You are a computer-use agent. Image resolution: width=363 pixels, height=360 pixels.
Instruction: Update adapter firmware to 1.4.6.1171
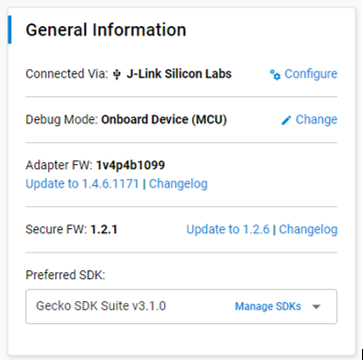point(82,184)
